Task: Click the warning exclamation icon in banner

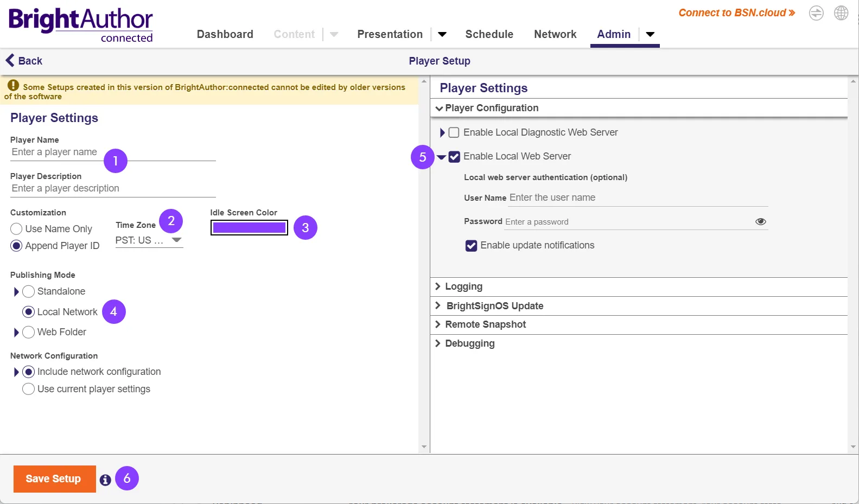Action: pos(14,86)
